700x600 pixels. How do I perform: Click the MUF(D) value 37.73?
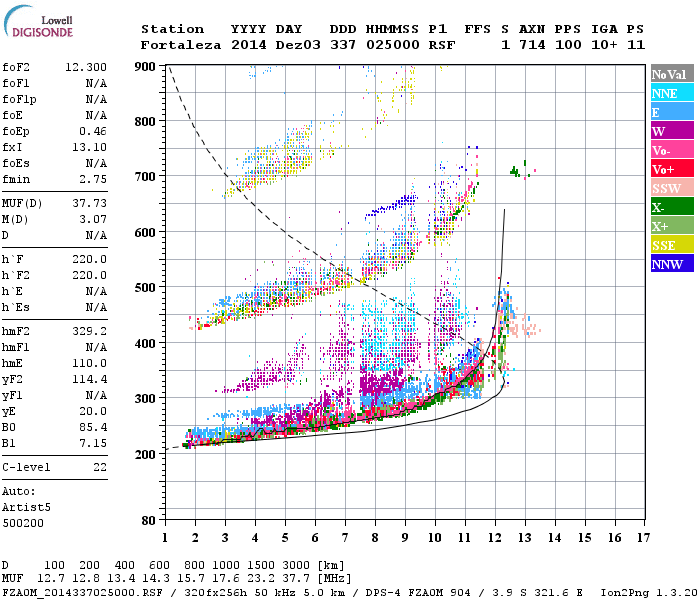90,204
